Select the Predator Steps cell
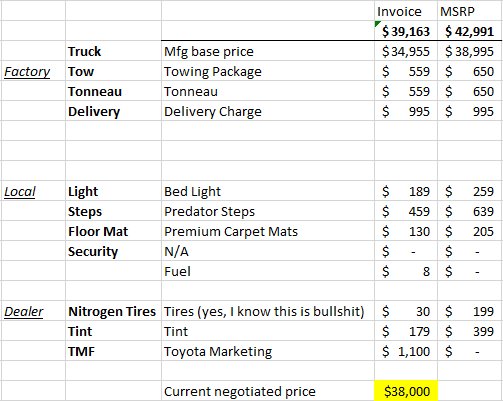 click(268, 211)
